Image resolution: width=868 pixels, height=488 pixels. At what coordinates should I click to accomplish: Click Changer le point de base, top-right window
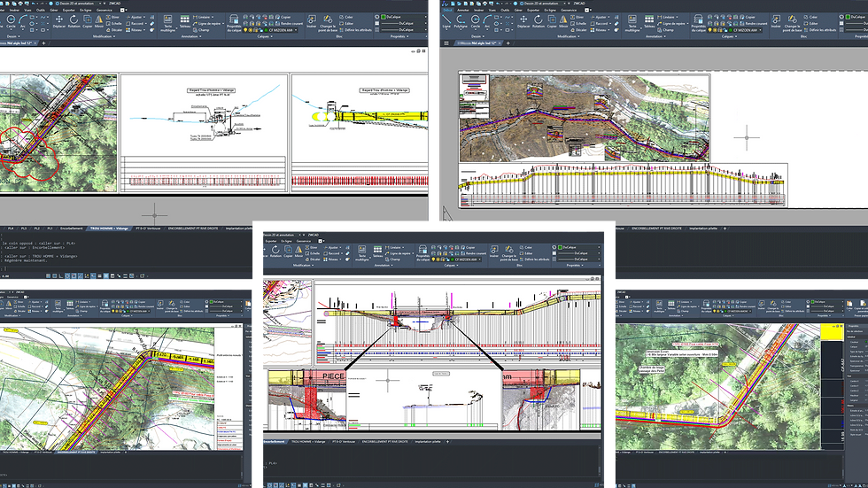tap(792, 23)
